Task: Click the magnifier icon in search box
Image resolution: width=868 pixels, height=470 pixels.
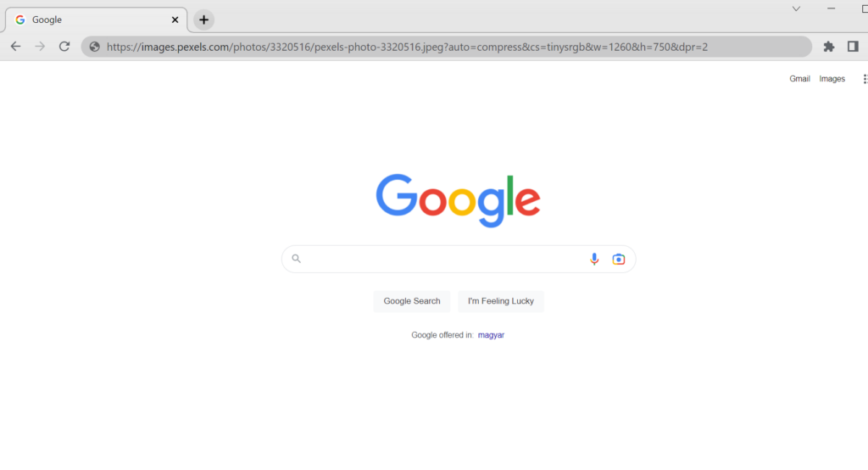Action: pyautogui.click(x=296, y=258)
